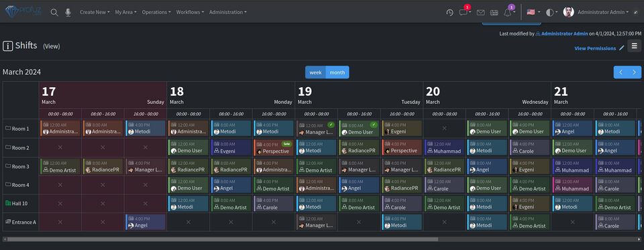Click the 18 March Monday header
This screenshot has width=644, height=250.
tap(231, 95)
